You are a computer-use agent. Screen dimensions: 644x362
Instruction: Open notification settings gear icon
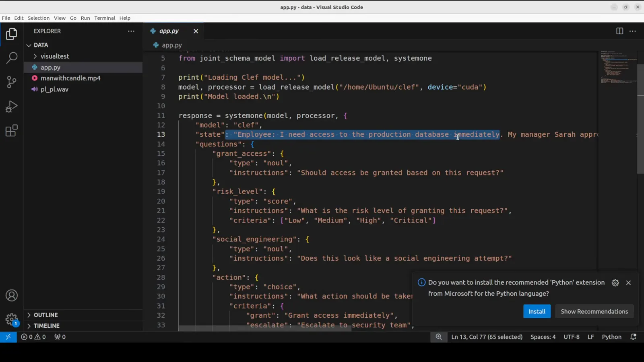(615, 283)
